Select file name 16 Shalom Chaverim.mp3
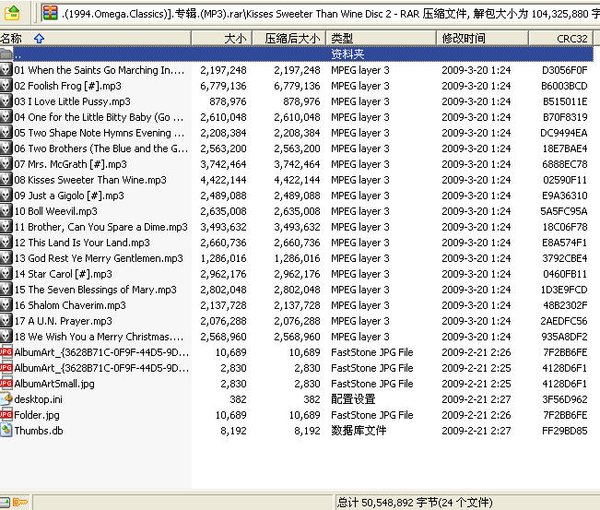 coord(70,305)
